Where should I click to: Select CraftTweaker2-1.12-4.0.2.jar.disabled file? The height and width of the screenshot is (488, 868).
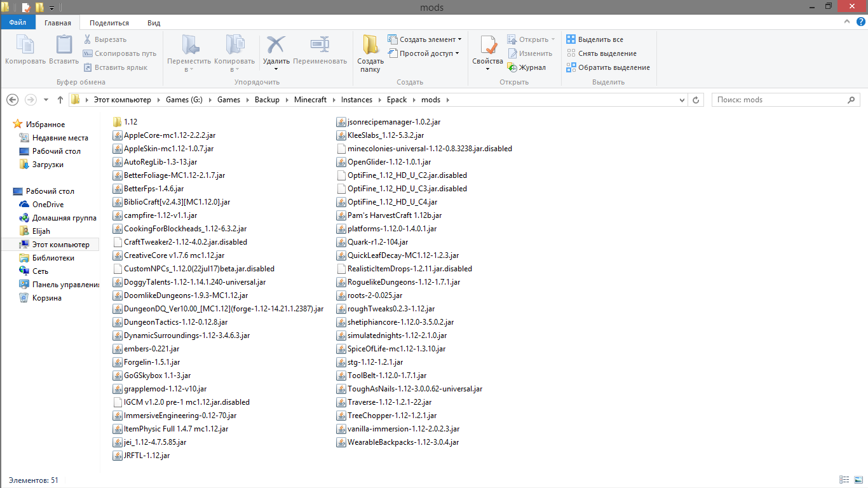(180, 241)
